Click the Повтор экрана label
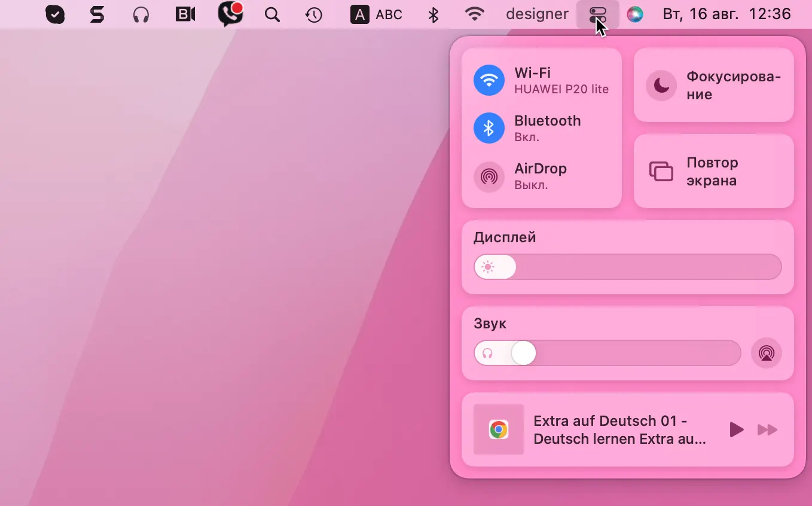The image size is (812, 506). [x=712, y=172]
